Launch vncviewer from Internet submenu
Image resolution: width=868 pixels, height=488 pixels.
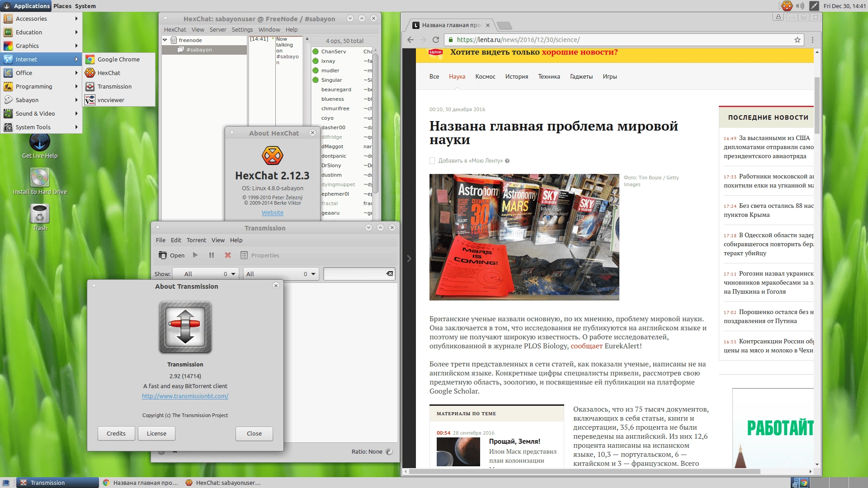[119, 100]
